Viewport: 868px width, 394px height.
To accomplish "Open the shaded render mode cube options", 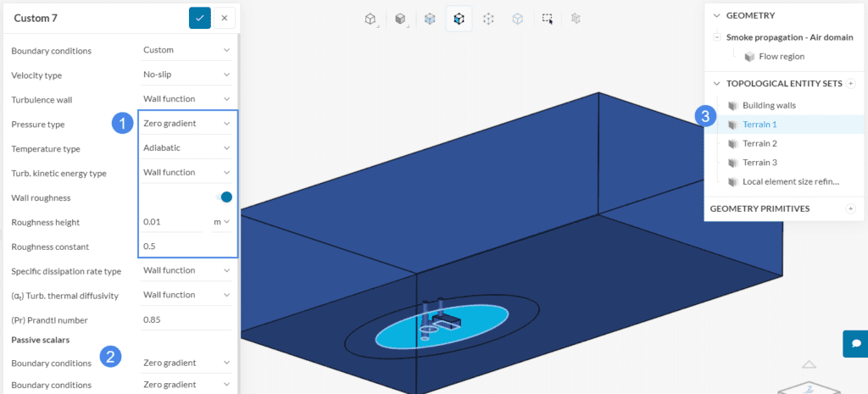I will pyautogui.click(x=400, y=19).
